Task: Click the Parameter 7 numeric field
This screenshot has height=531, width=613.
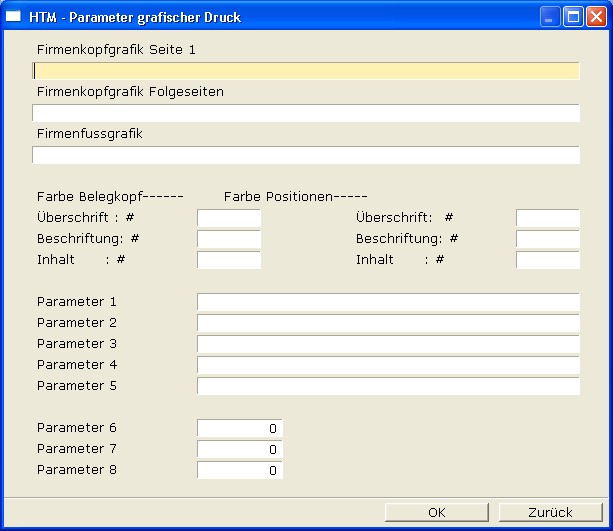Action: tap(240, 449)
